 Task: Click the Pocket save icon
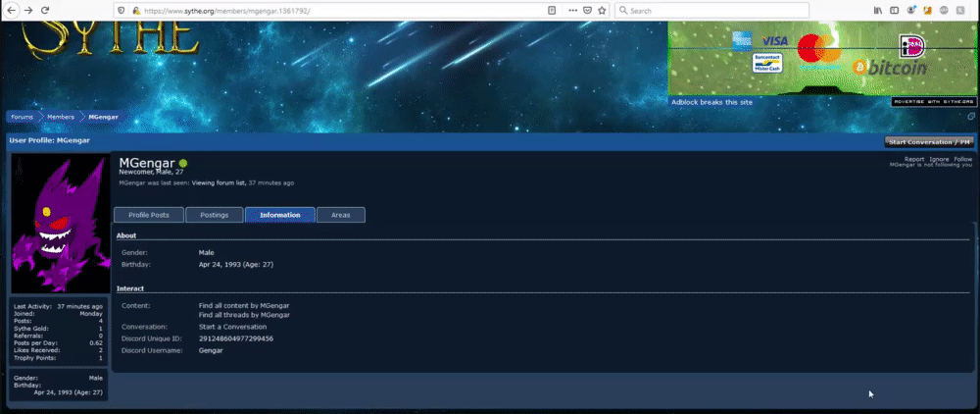(x=587, y=10)
